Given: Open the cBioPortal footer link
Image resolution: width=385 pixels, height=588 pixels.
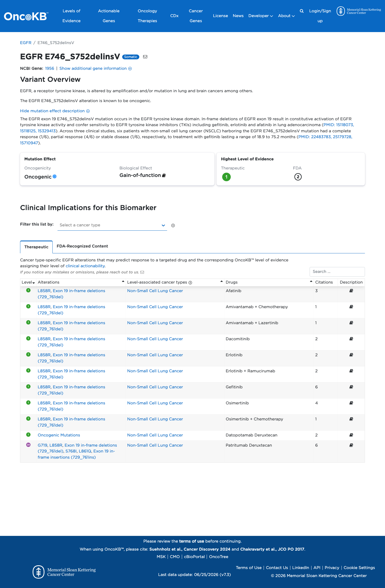Looking at the screenshot, I should pyautogui.click(x=194, y=557).
